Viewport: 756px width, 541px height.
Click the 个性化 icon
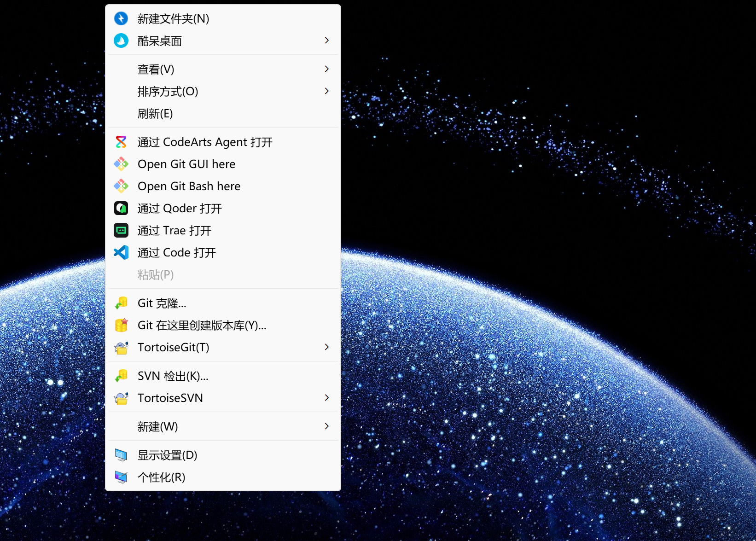pyautogui.click(x=121, y=477)
